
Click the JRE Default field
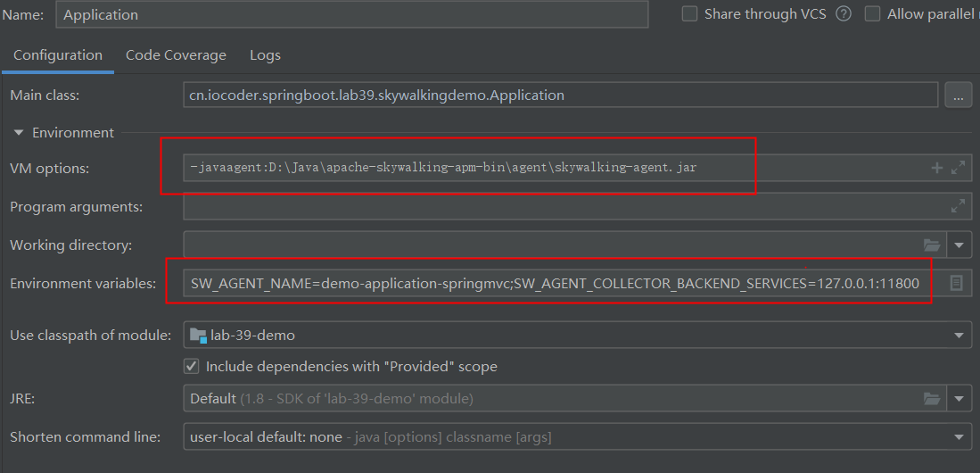point(565,398)
